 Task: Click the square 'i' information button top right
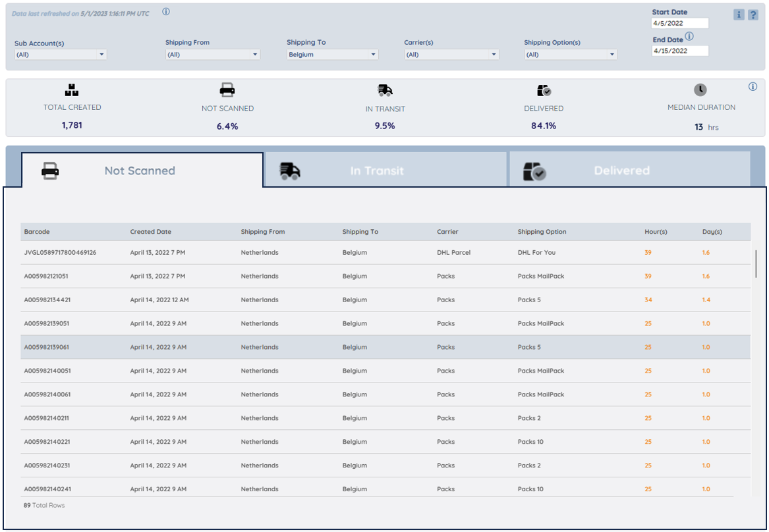click(739, 14)
